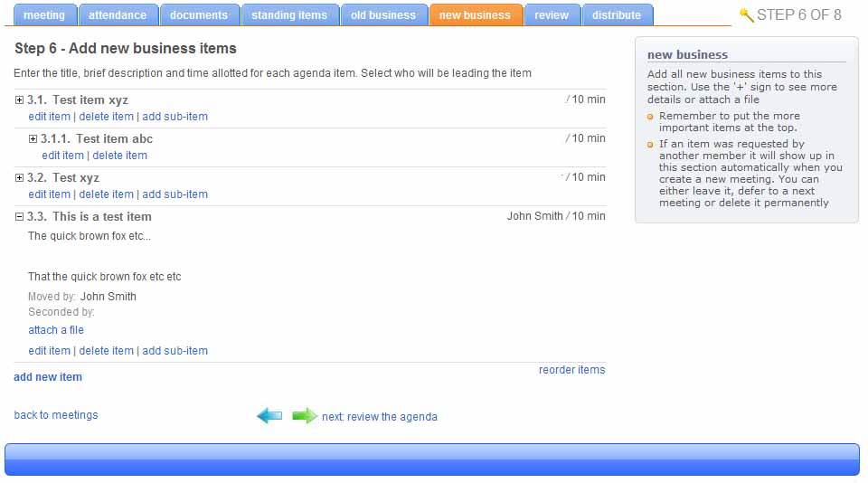The height and width of the screenshot is (483, 868).
Task: Expand item 3.2 Test xyz
Action: [20, 178]
